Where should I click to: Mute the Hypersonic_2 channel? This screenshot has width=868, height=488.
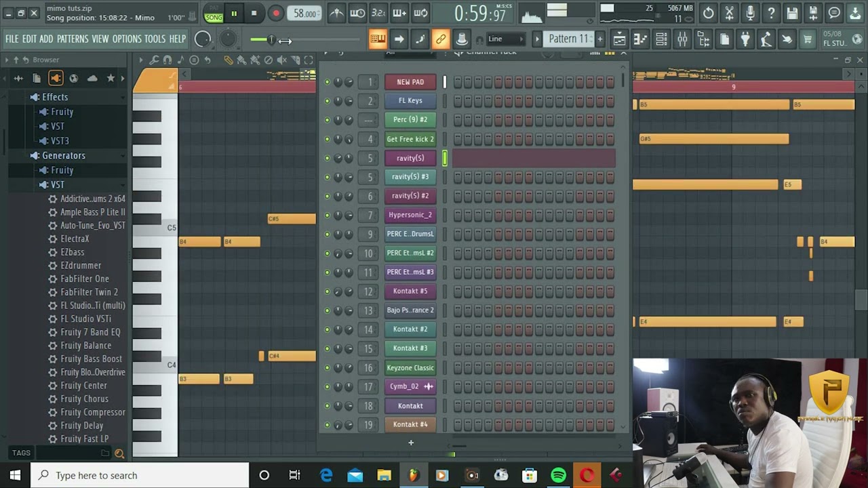coord(327,215)
